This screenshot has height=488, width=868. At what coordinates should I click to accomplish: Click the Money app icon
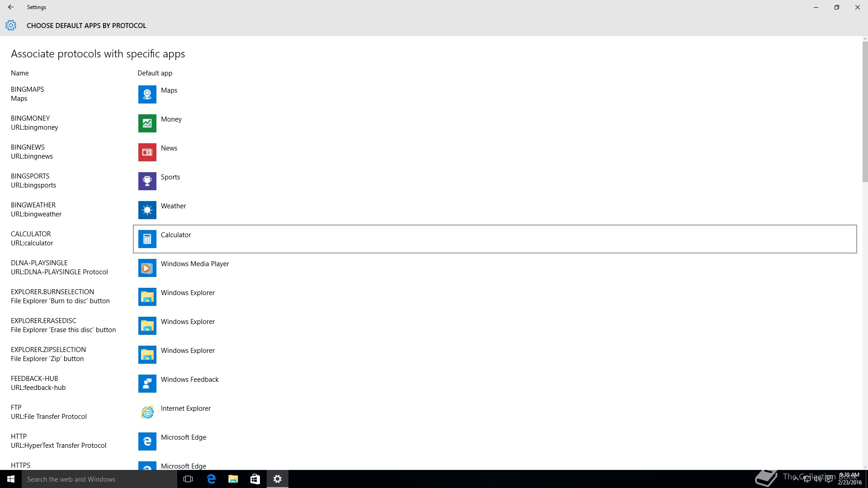(147, 123)
